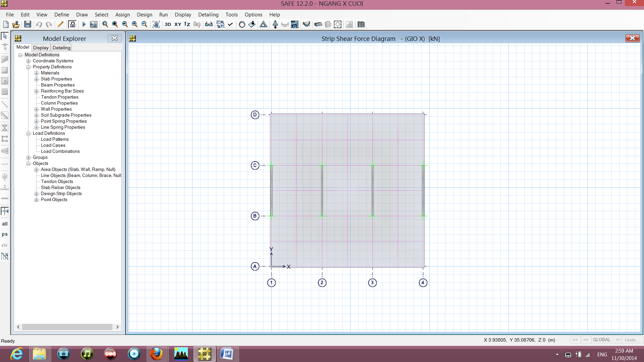
Task: Select the pointer selection tool
Action: 5,36
